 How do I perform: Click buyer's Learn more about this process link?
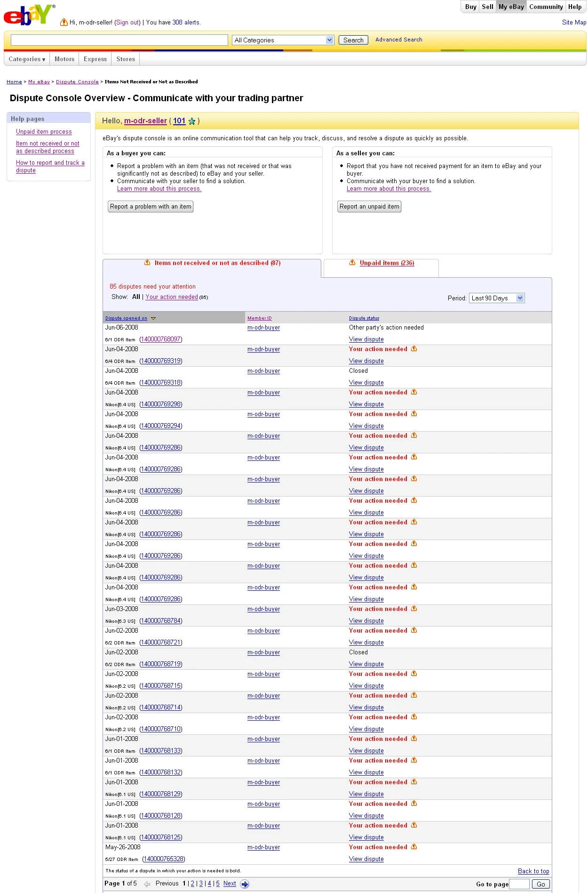point(159,189)
